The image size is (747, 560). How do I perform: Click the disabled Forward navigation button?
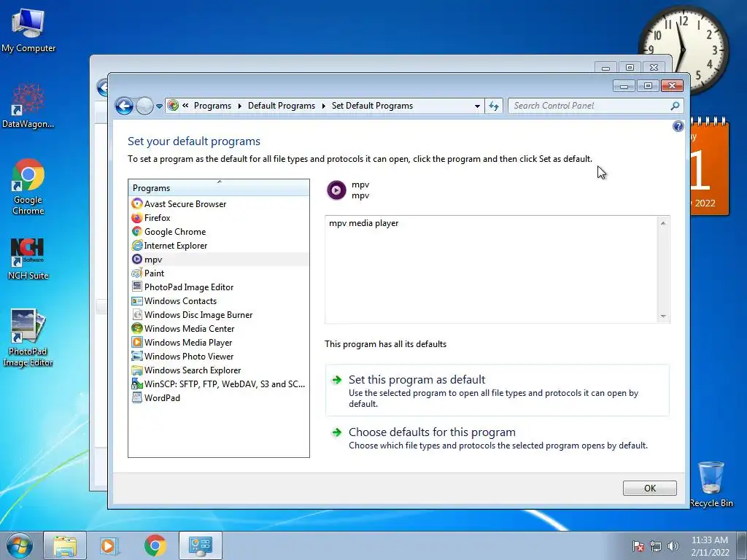[144, 106]
